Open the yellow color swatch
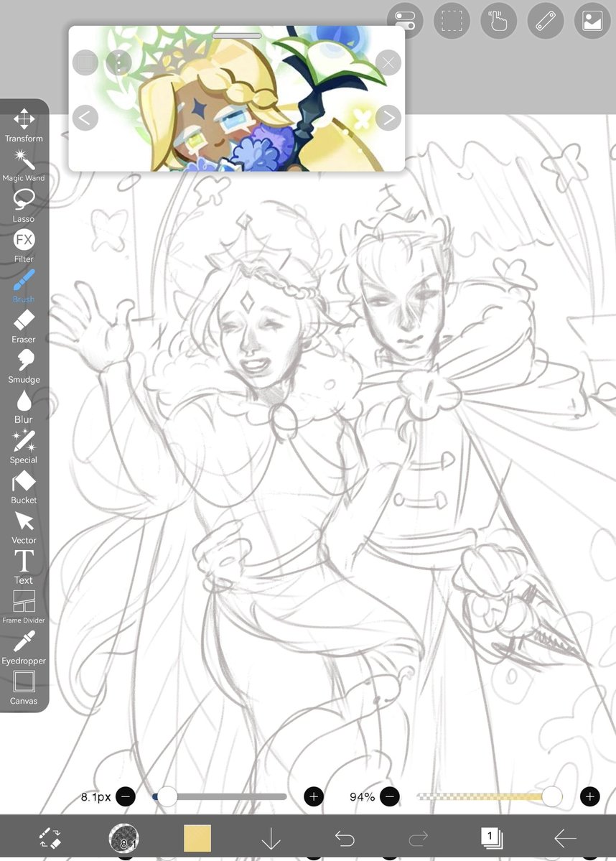The height and width of the screenshot is (861, 616). (x=197, y=838)
